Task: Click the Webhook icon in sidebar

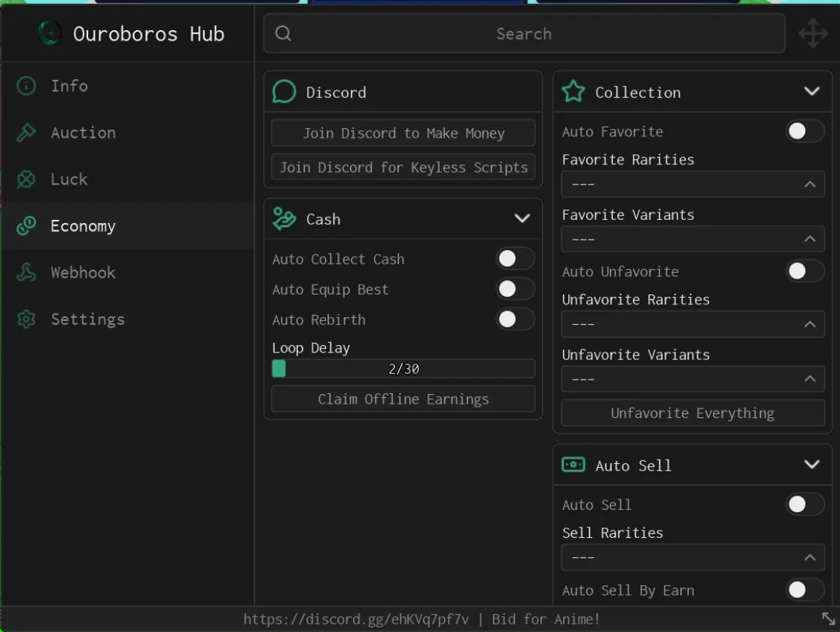Action: [x=26, y=273]
